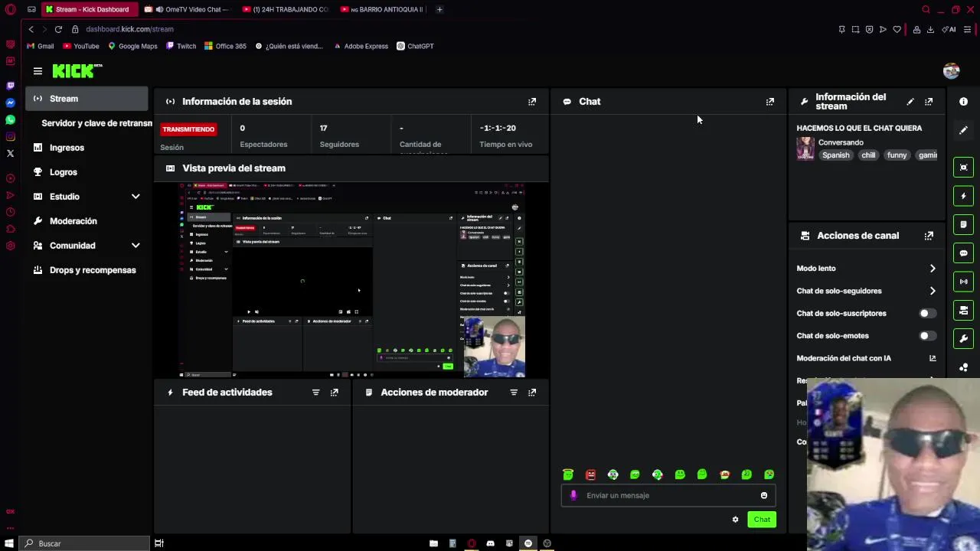Pop out the Información del stream panel
The image size is (980, 551).
[929, 101]
